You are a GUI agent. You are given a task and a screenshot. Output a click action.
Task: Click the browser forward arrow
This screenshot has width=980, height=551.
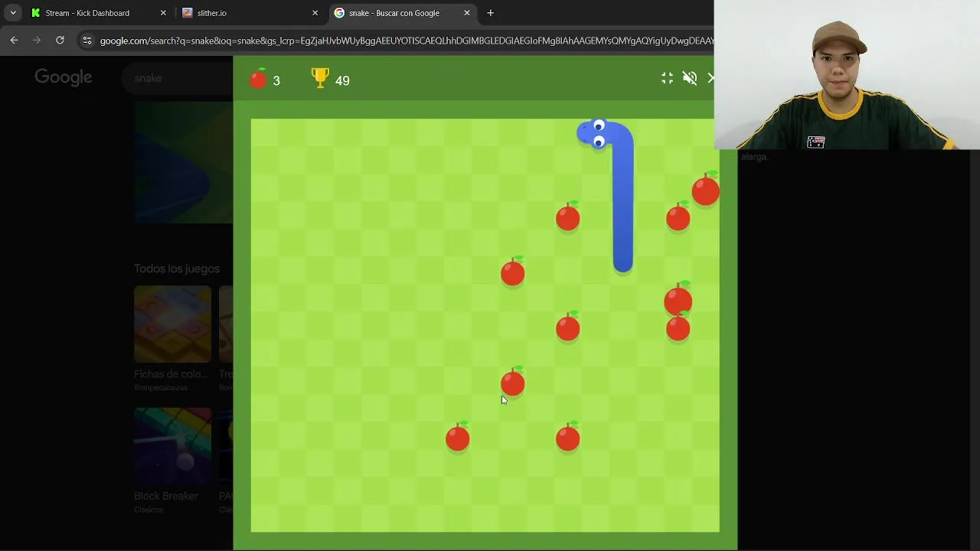click(x=37, y=40)
